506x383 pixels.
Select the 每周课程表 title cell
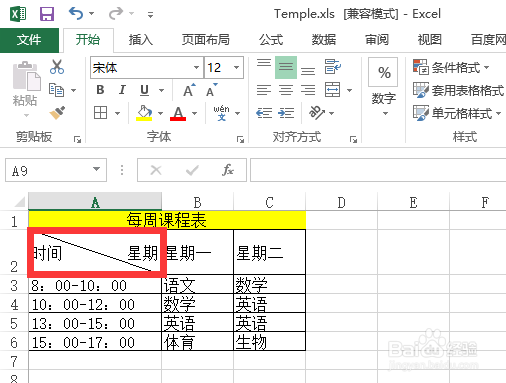coord(167,220)
